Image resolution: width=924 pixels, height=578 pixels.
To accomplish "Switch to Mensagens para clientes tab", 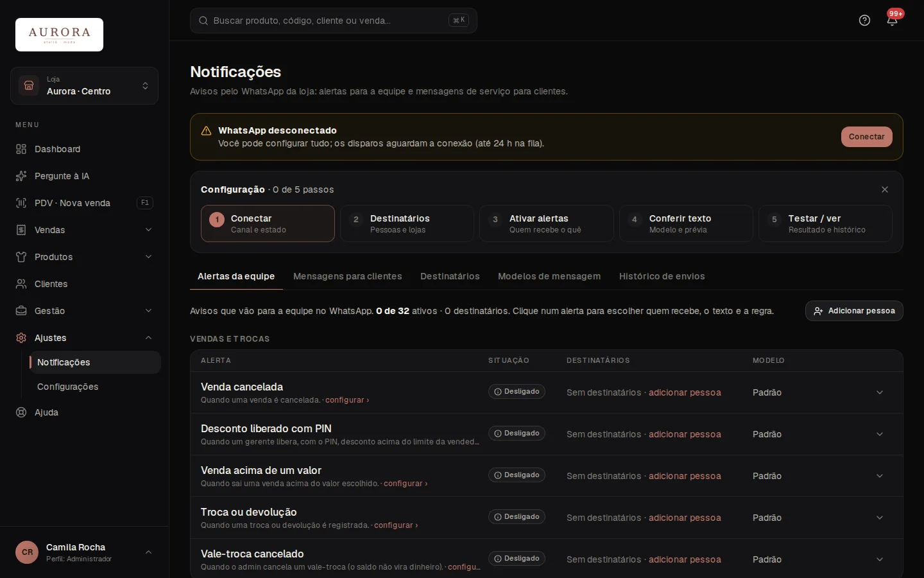I will click(348, 276).
